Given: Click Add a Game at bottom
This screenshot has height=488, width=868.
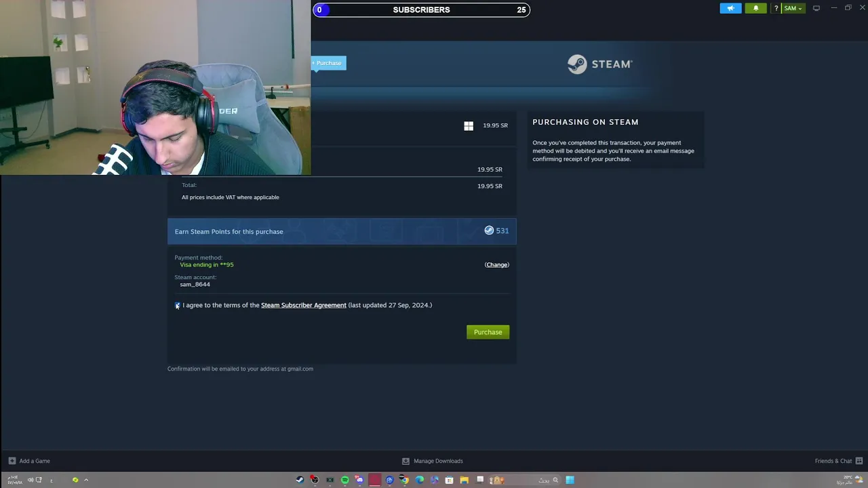Looking at the screenshot, I should tap(35, 461).
